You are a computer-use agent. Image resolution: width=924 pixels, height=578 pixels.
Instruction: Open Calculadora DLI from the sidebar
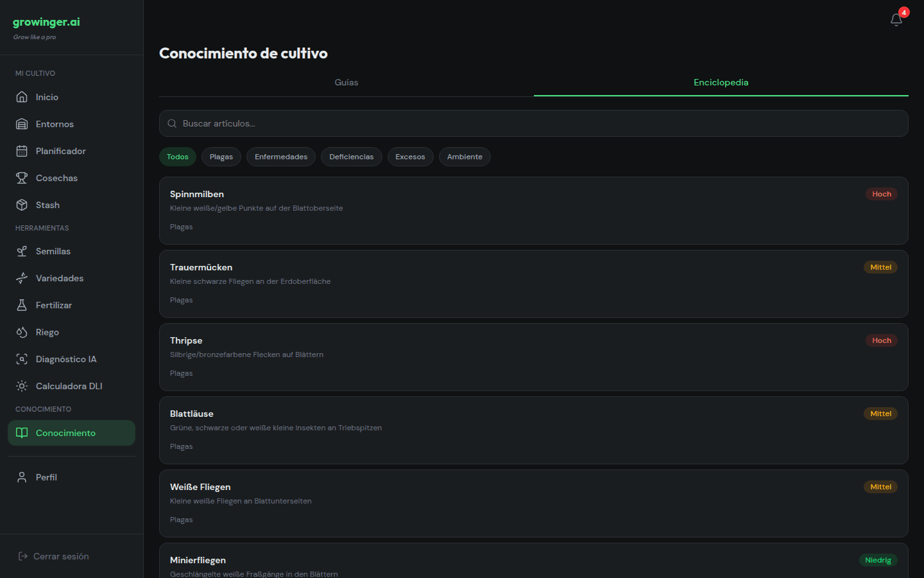click(71, 386)
